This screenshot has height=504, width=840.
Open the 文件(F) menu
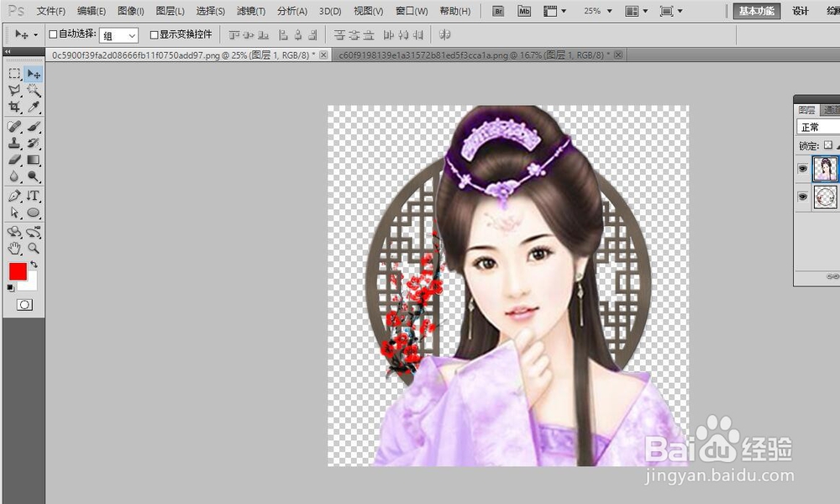tap(51, 11)
